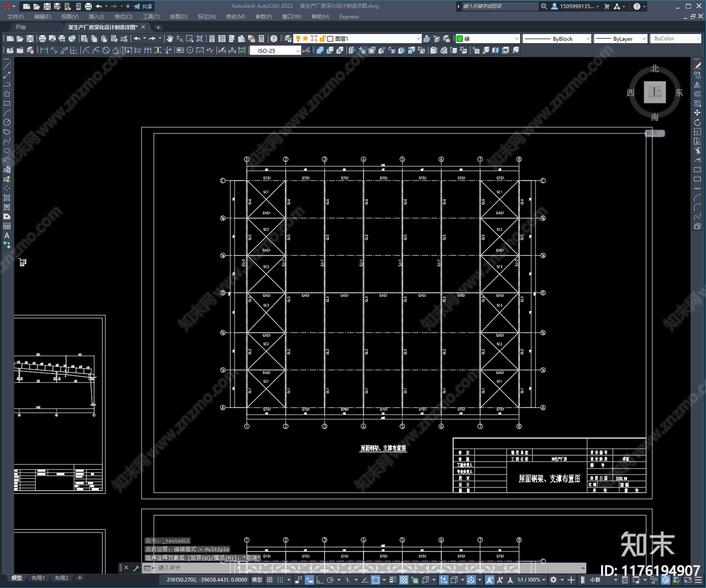Click the new drawing tab plus button
Screen dimensions: 706x588
tap(158, 27)
